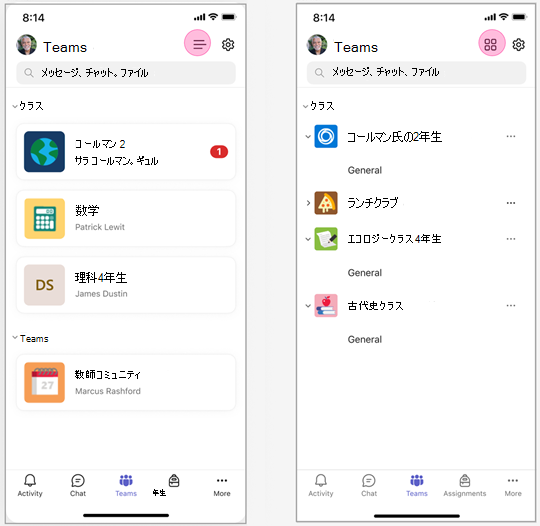
Task: Select ランチクラブ team name
Action: coord(373,203)
